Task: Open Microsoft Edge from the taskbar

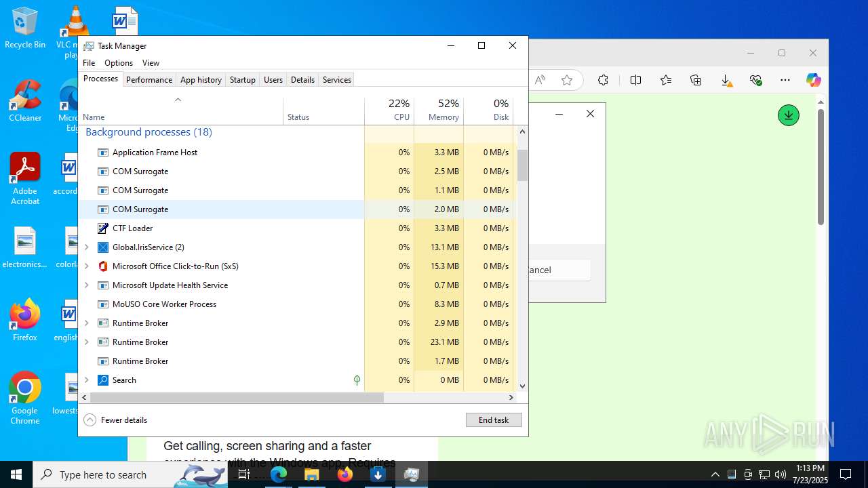Action: pos(279,474)
